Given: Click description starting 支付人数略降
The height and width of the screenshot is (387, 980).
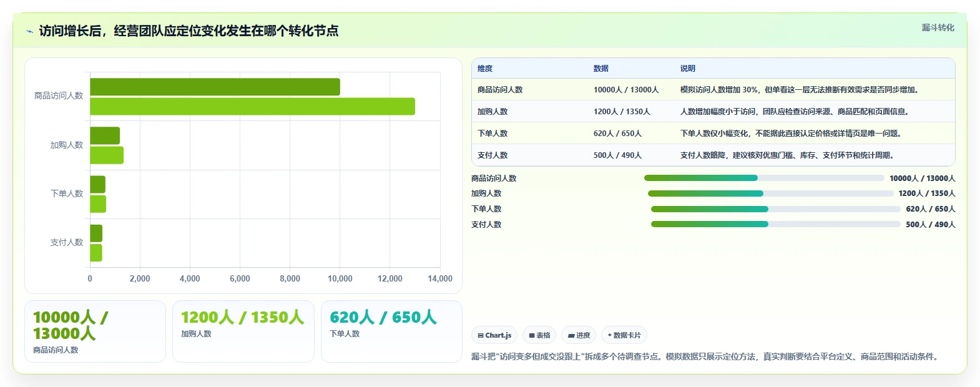Looking at the screenshot, I should [x=788, y=155].
